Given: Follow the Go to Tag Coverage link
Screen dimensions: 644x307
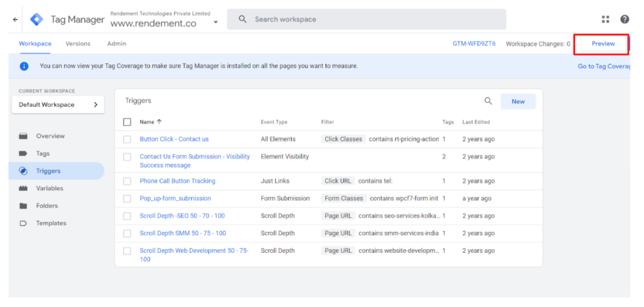Looking at the screenshot, I should coord(604,66).
